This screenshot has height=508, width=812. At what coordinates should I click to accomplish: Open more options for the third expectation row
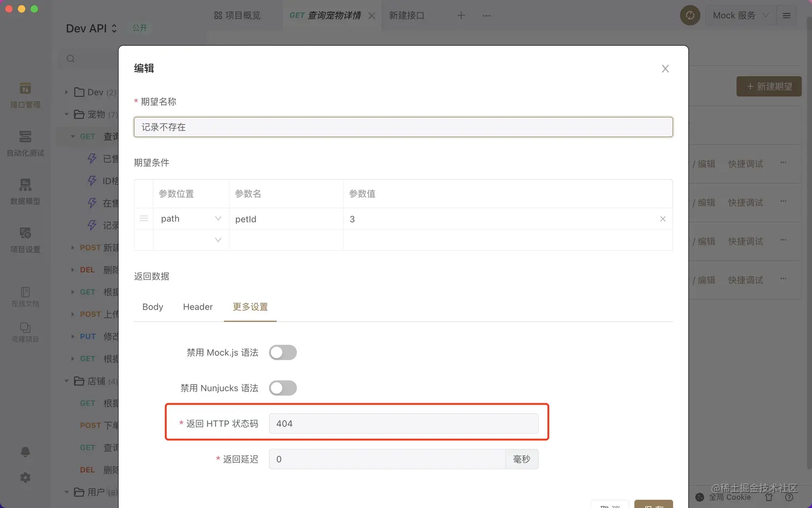click(x=784, y=240)
